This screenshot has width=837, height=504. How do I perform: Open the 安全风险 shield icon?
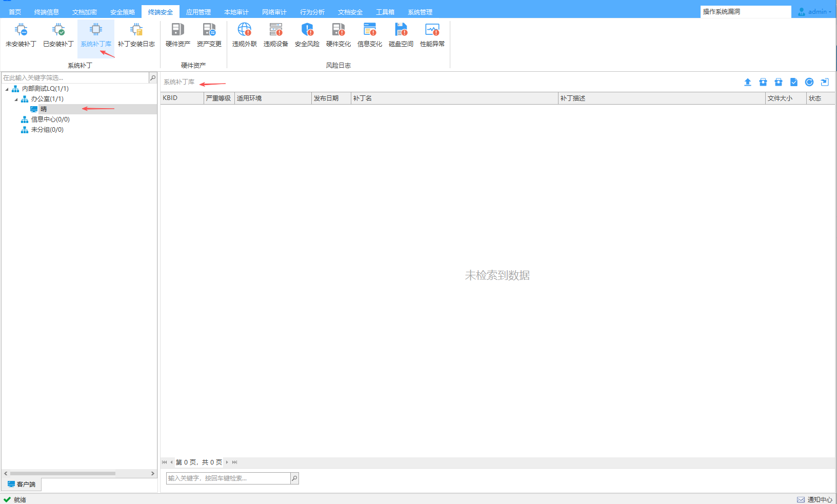tap(307, 35)
